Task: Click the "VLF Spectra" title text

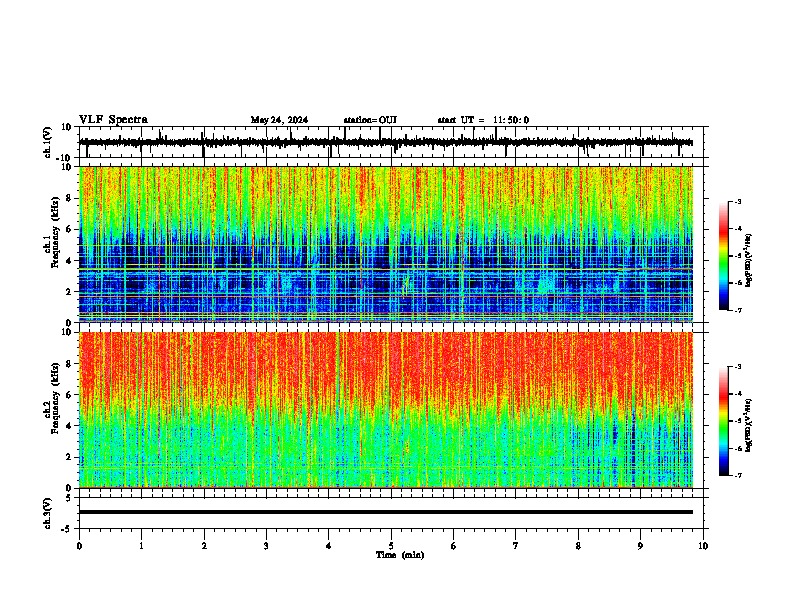Action: [x=113, y=120]
